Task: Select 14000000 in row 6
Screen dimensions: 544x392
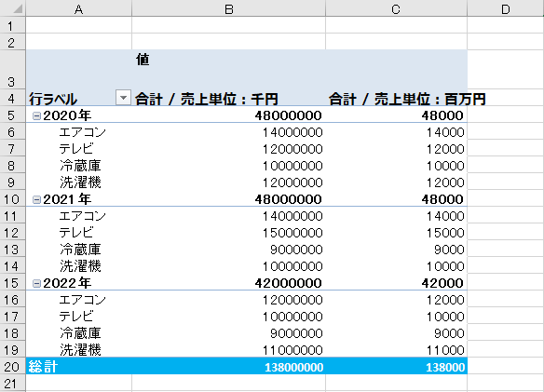Action: coord(228,132)
